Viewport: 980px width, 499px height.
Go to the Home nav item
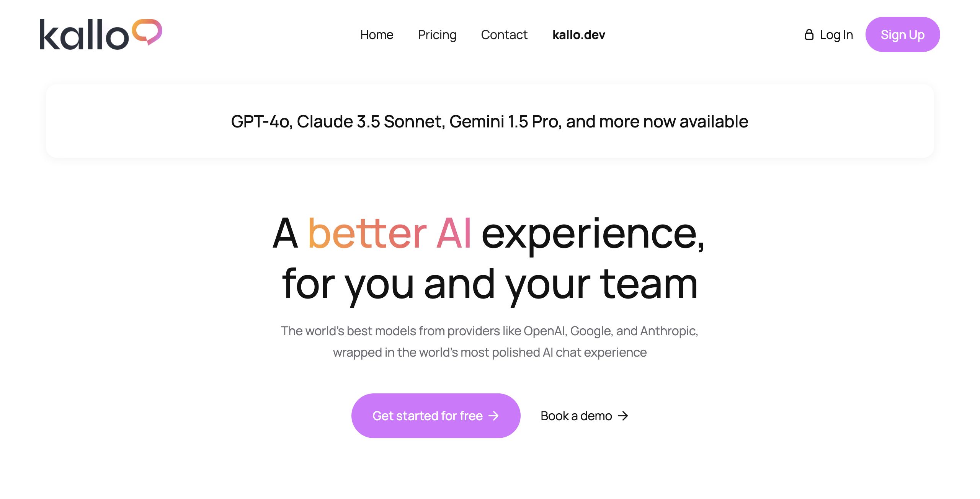click(x=377, y=35)
